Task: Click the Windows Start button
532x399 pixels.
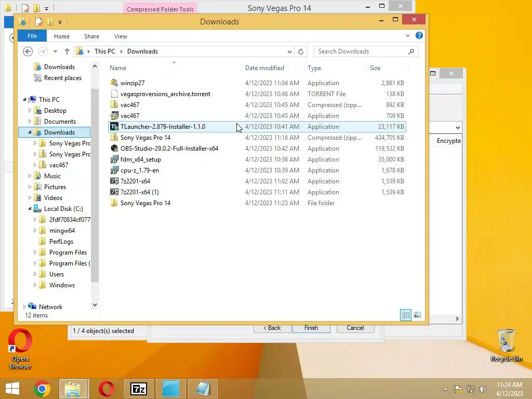Action: click(x=12, y=389)
